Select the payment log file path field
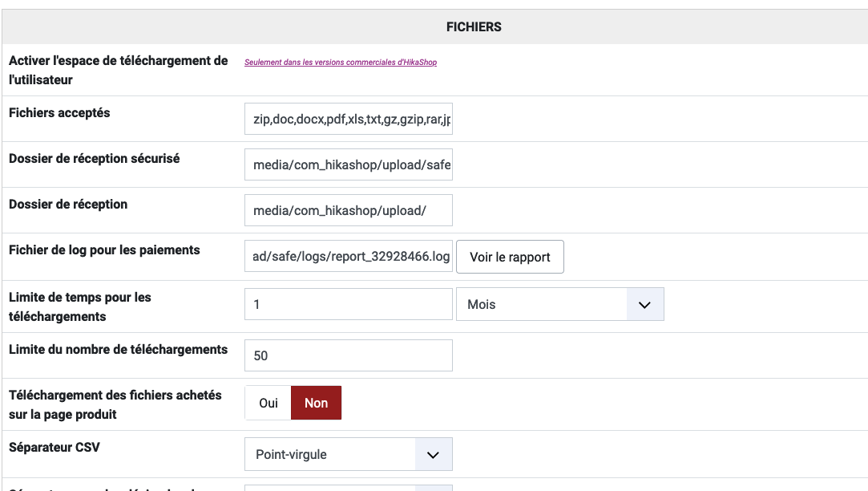Viewport: 868px width, 491px height. pos(348,257)
